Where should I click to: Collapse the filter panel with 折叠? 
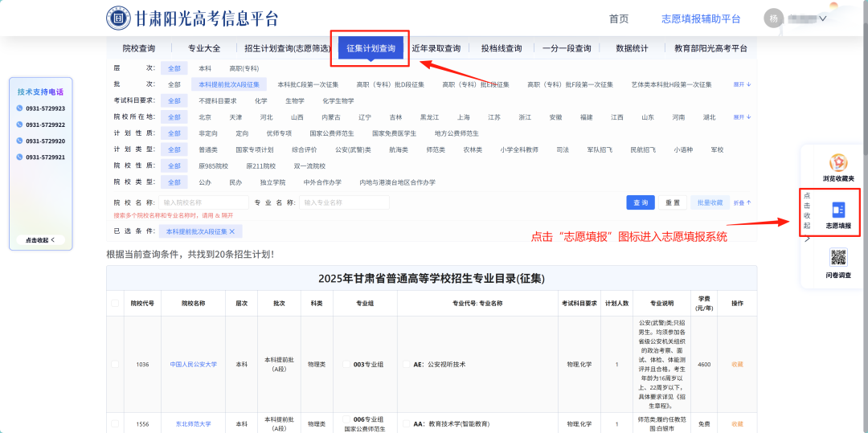742,202
